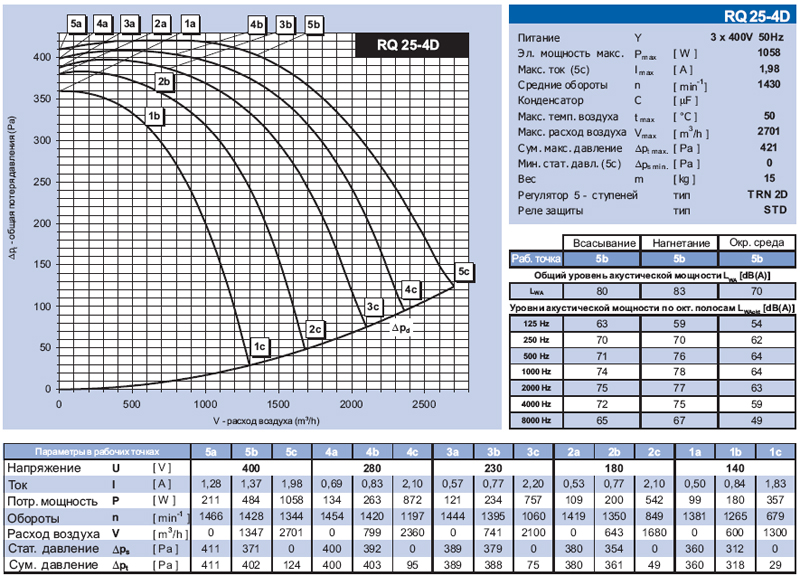Select the 2b curve marker on the graph
Image resolution: width=800 pixels, height=576 pixels.
(165, 81)
